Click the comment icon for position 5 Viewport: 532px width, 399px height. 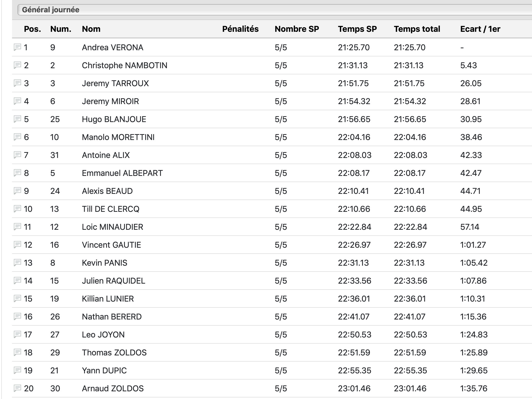(x=17, y=119)
